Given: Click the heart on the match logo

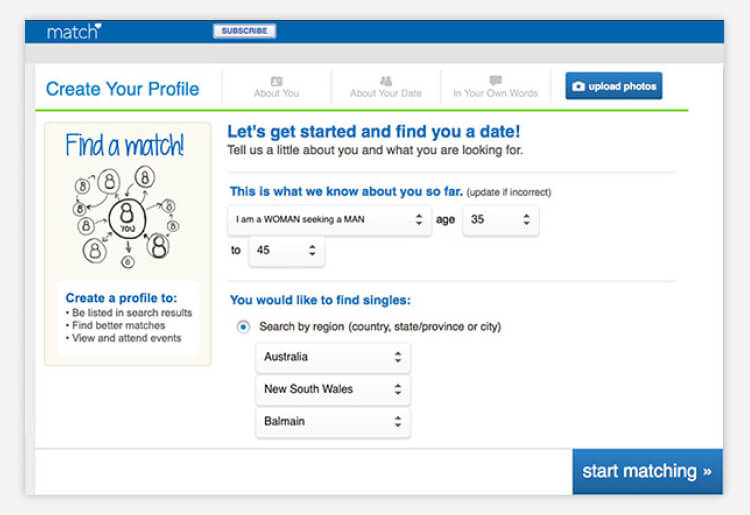Looking at the screenshot, I should tap(98, 26).
